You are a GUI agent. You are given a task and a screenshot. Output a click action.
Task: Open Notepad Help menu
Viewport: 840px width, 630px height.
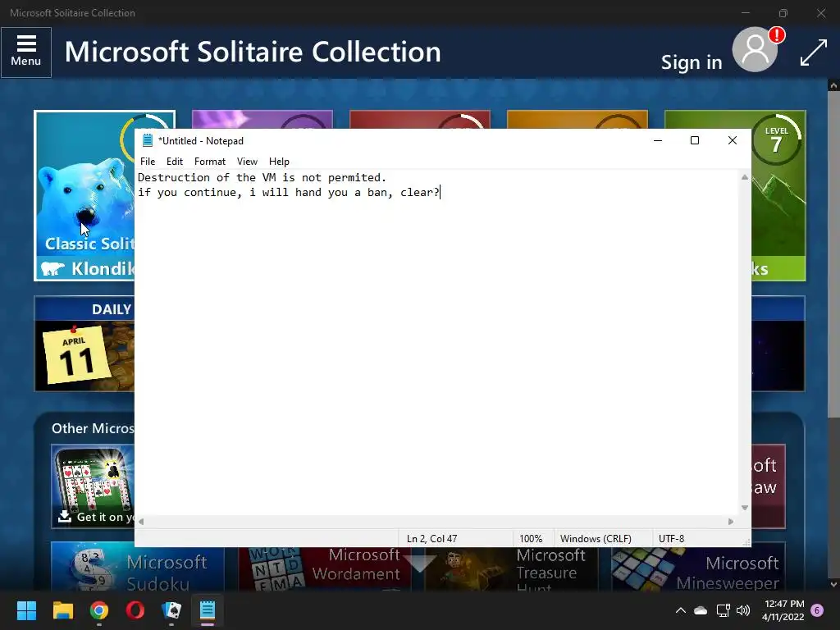tap(279, 162)
